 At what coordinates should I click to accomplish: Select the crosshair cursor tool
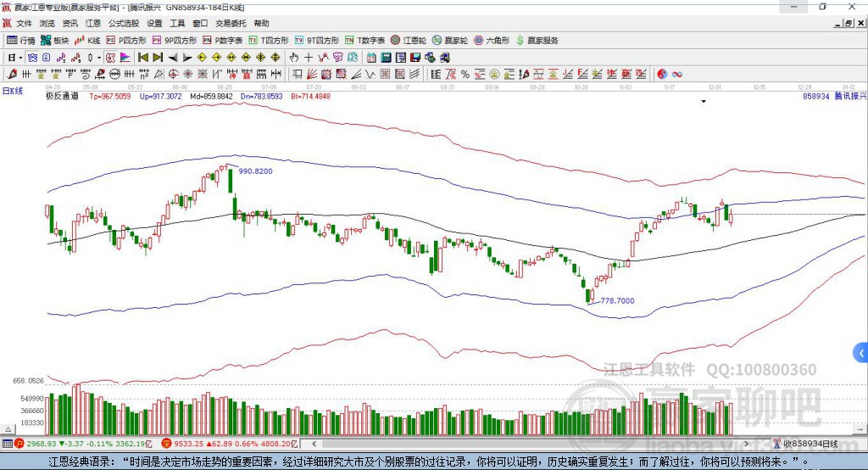[x=309, y=58]
